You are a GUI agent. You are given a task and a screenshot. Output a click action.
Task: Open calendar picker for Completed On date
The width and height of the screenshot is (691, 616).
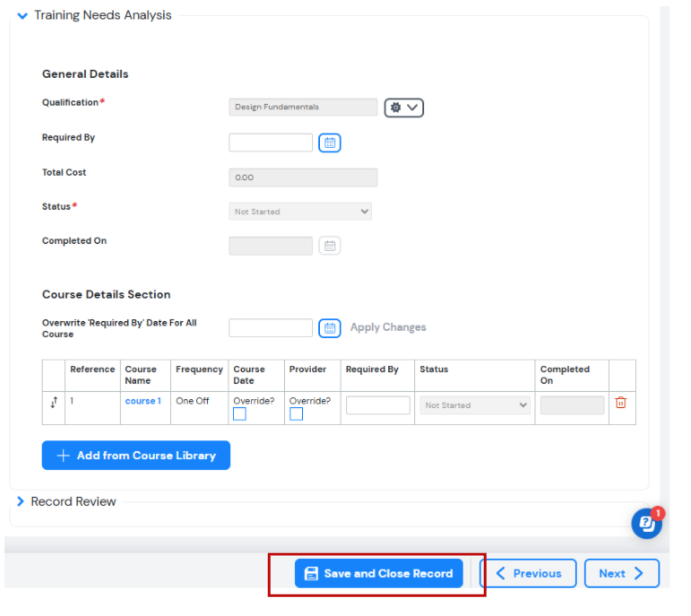330,246
